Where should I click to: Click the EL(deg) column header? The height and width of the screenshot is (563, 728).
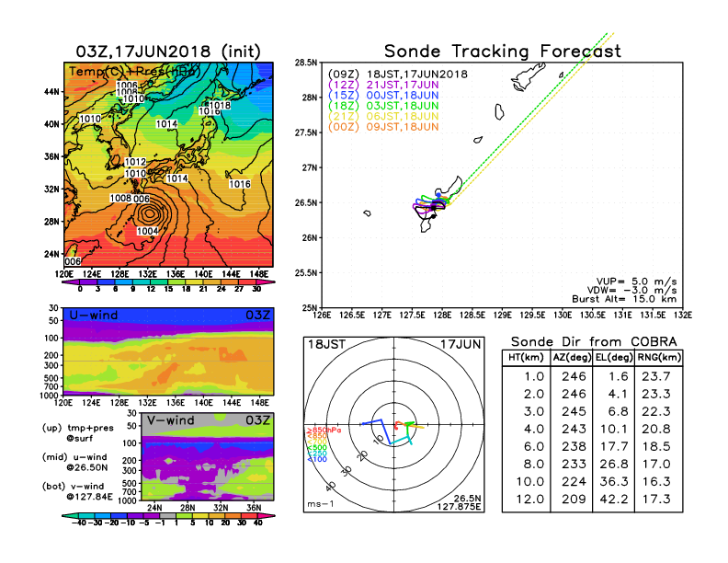(614, 357)
